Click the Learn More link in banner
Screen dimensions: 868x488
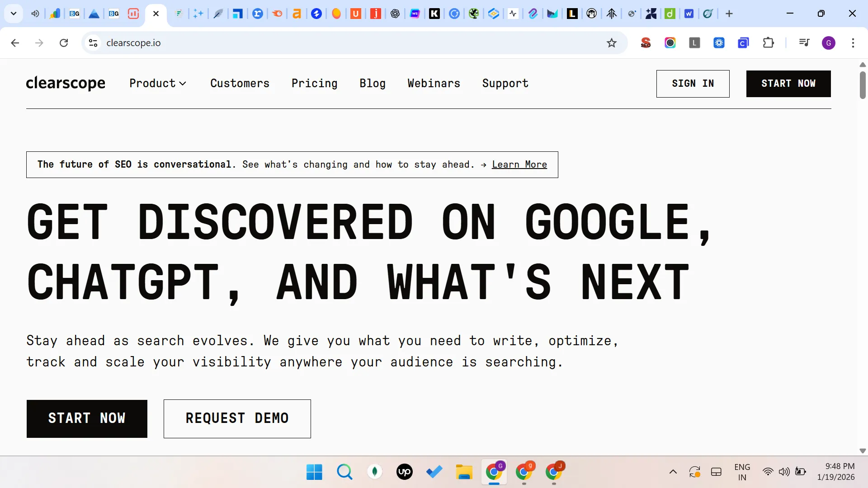(519, 164)
